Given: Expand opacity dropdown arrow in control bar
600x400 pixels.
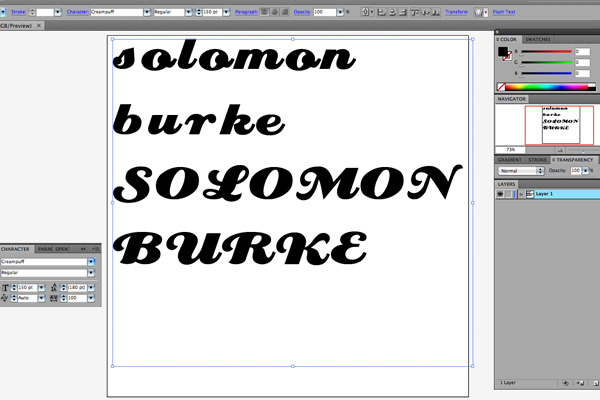Looking at the screenshot, I should pos(340,12).
